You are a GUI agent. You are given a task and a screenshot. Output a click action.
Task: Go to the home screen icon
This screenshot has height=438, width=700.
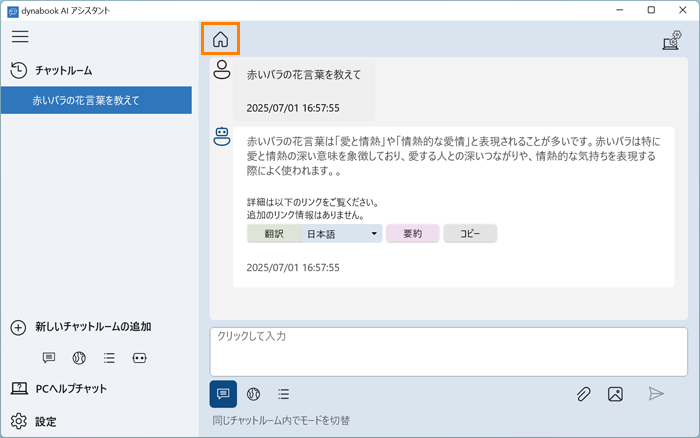(221, 39)
